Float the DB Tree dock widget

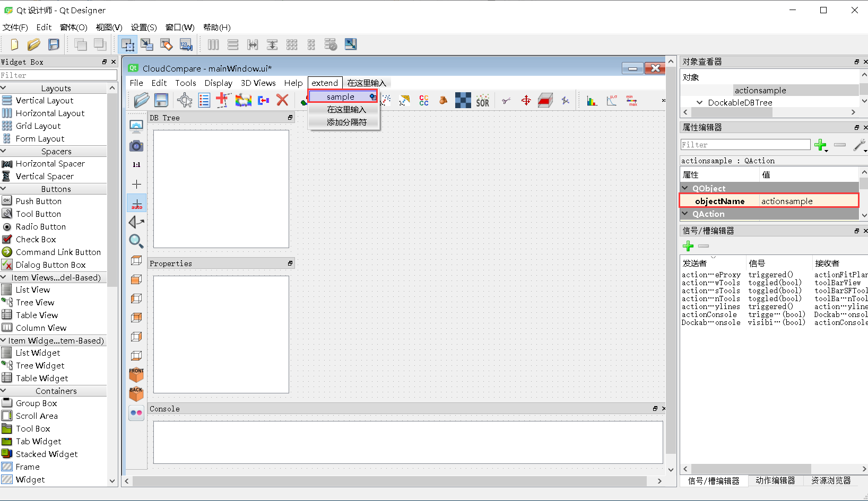coord(290,118)
